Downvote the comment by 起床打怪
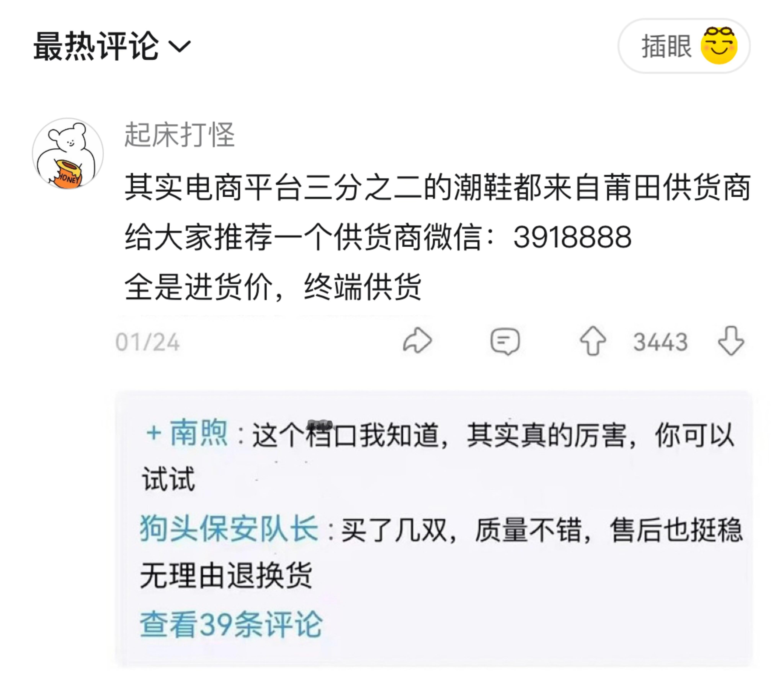Image resolution: width=784 pixels, height=677 pixels. [731, 341]
